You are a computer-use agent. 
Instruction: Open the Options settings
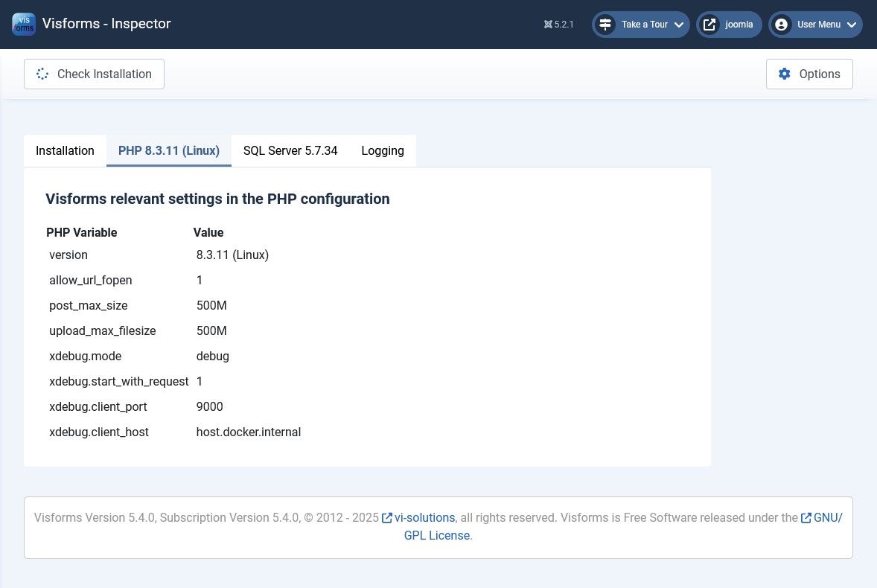click(809, 74)
